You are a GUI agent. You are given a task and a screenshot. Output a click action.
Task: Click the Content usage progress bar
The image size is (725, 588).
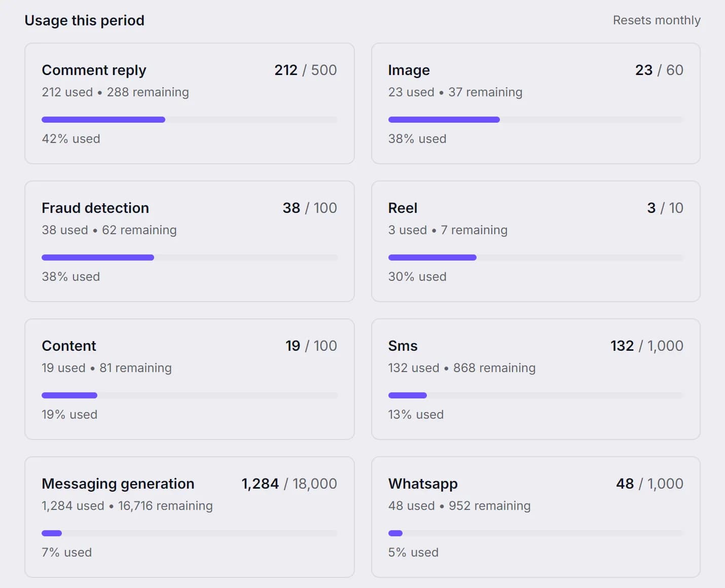(190, 395)
